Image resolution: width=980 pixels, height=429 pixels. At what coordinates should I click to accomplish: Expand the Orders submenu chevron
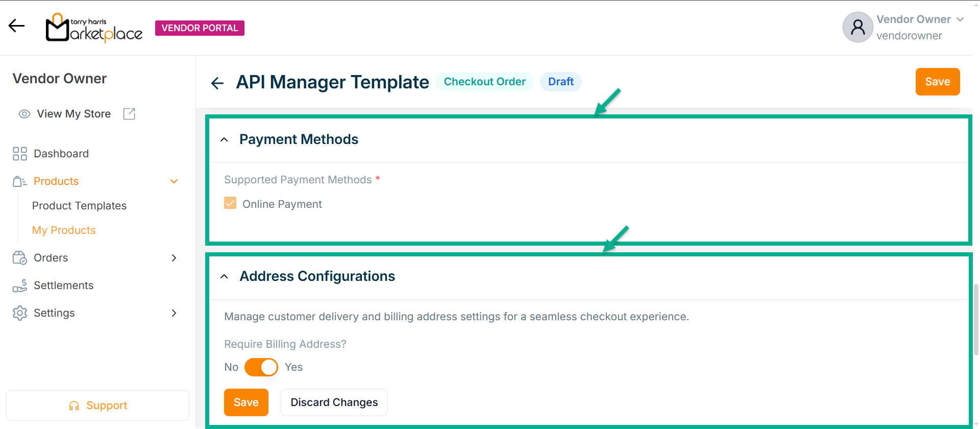(174, 258)
